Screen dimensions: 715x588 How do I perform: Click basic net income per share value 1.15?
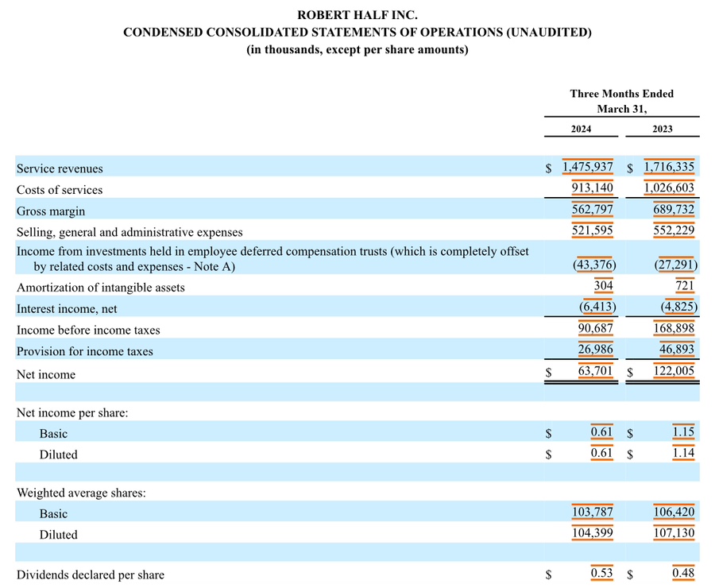683,431
